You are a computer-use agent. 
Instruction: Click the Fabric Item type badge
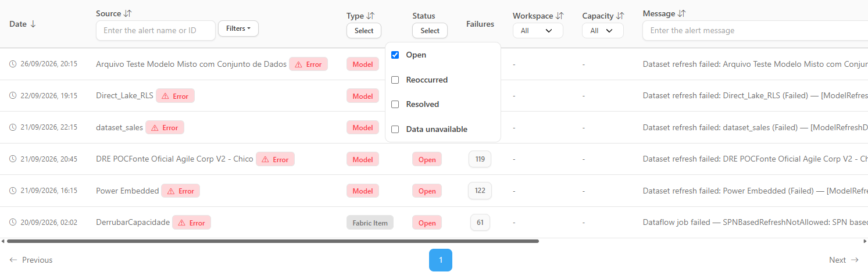click(370, 223)
